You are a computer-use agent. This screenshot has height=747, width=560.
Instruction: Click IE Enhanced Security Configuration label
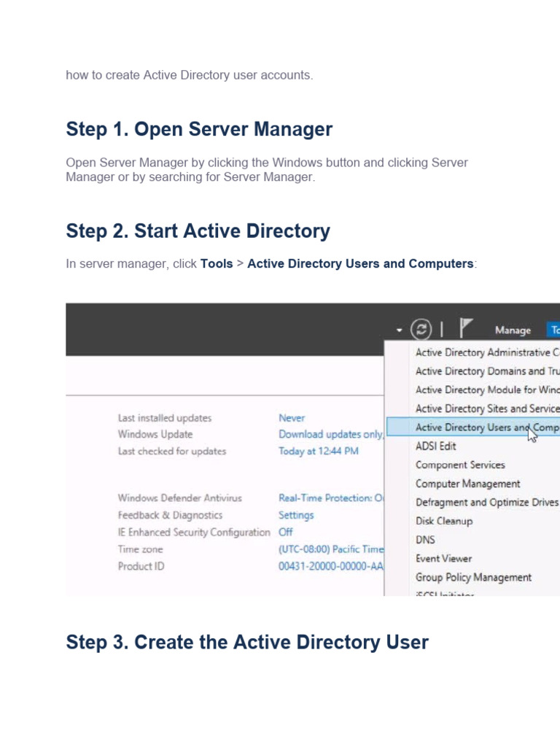point(194,532)
